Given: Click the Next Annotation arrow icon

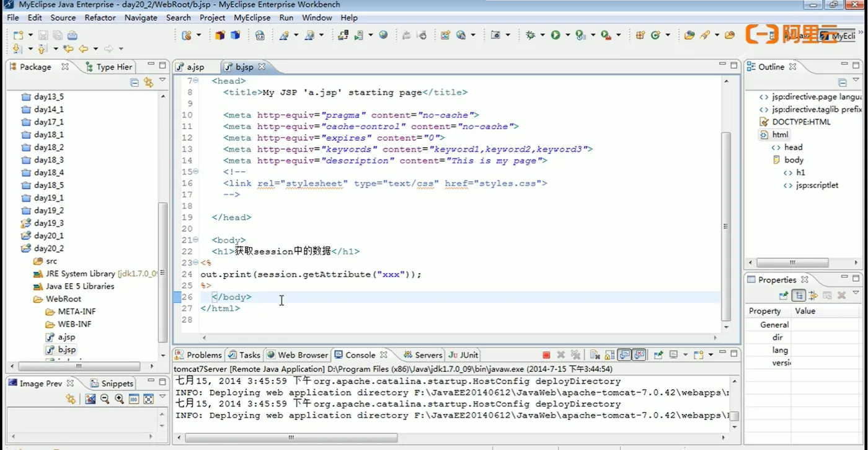Looking at the screenshot, I should coord(17,48).
